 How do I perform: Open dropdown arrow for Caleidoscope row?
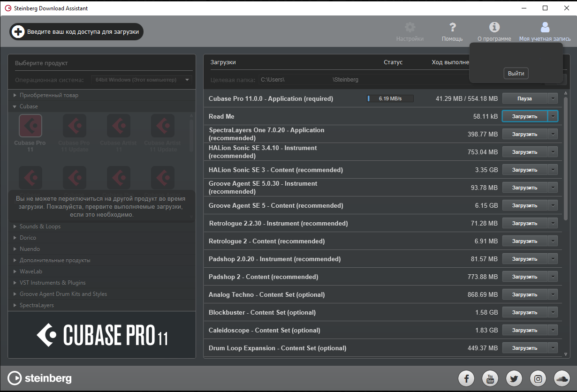coord(553,330)
